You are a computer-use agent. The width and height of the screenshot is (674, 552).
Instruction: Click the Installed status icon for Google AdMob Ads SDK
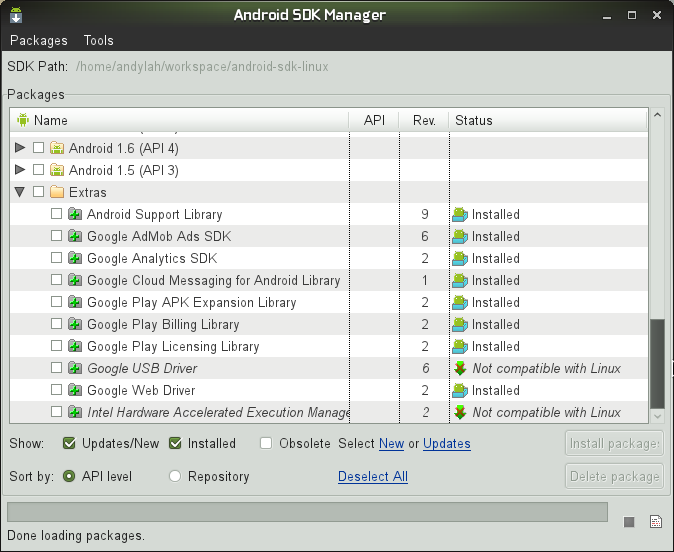coord(460,236)
